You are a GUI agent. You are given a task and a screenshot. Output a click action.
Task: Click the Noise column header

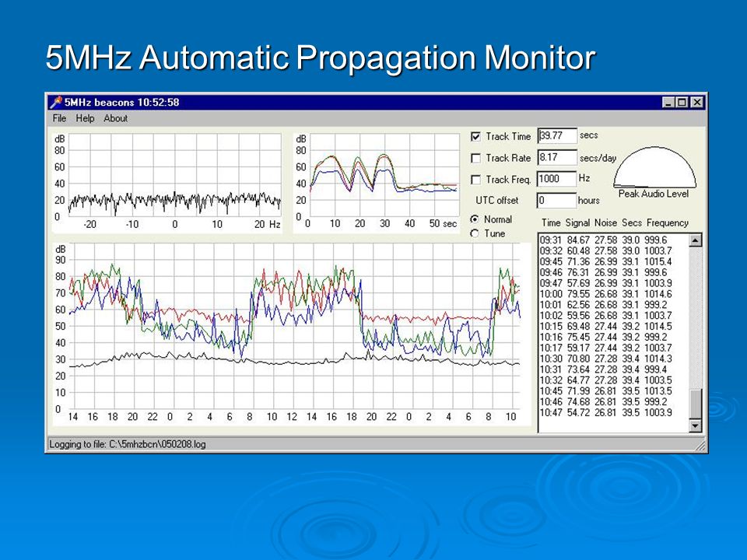coord(605,223)
